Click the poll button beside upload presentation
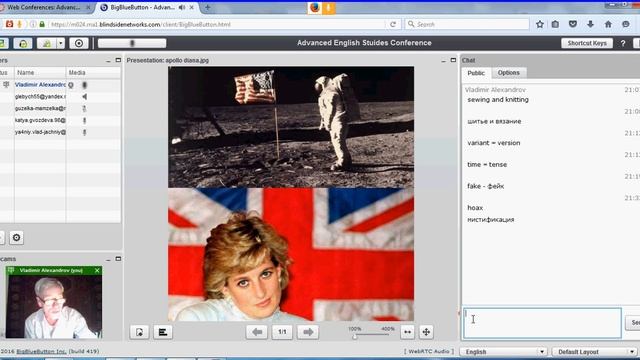Viewport: 640px width, 360px height. pyautogui.click(x=163, y=332)
